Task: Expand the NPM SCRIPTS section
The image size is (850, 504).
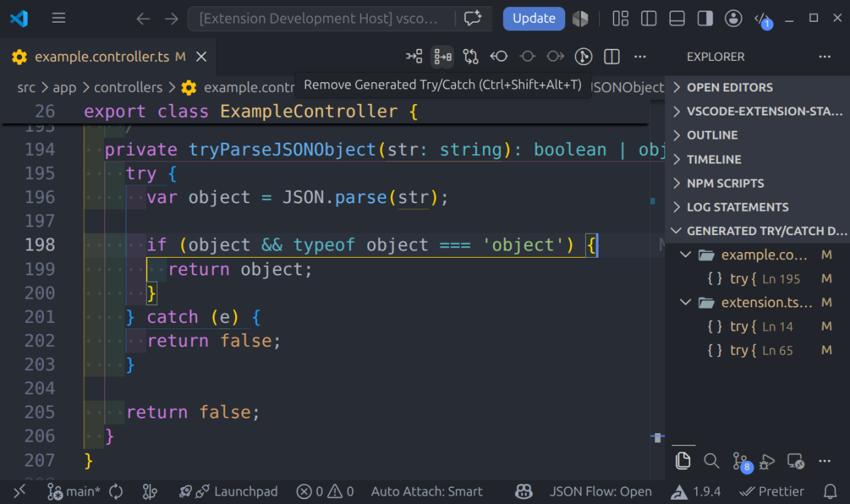Action: (757, 183)
